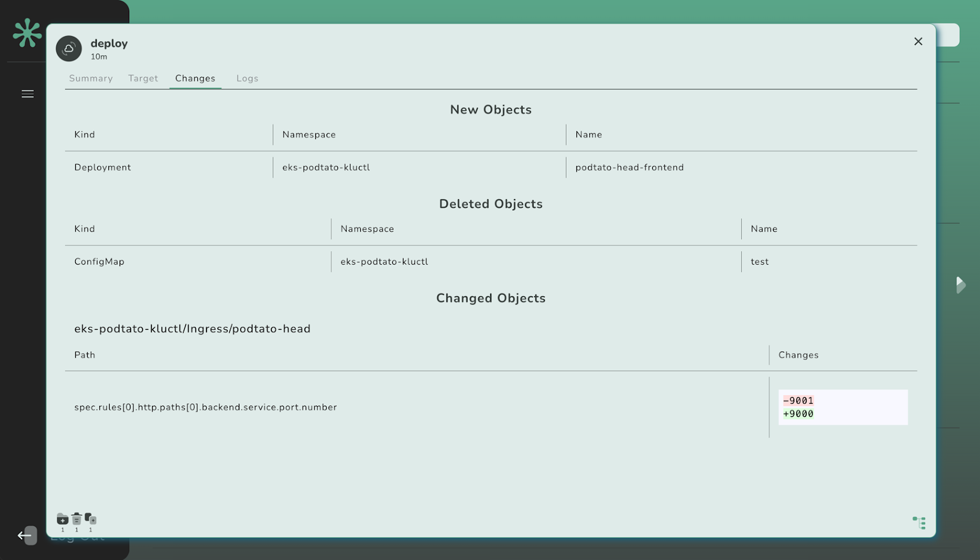Switch to the Summary tab
Screen dimensions: 980x560
(x=91, y=78)
